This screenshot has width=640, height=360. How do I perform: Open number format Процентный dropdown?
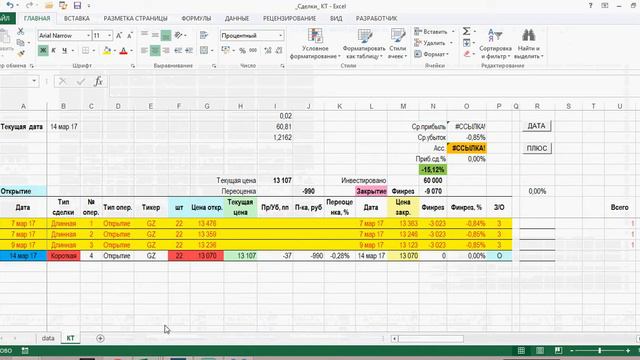(280, 36)
